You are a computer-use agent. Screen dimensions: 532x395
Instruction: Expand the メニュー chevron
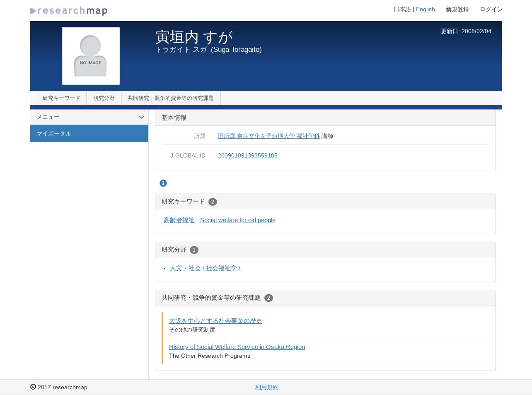coord(141,117)
